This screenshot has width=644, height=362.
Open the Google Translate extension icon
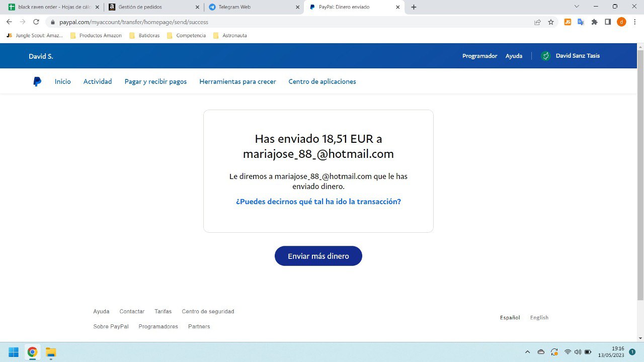coord(581,22)
